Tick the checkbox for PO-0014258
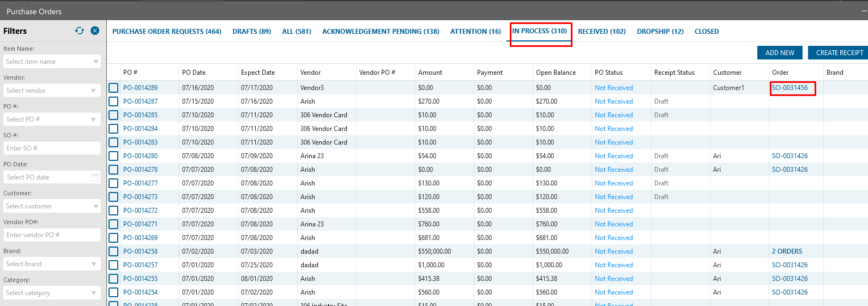 coord(113,251)
